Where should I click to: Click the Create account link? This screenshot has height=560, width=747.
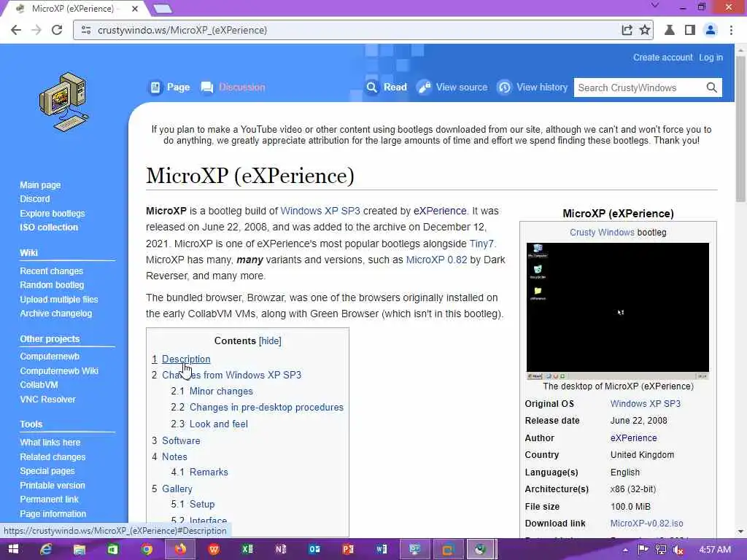click(x=662, y=58)
